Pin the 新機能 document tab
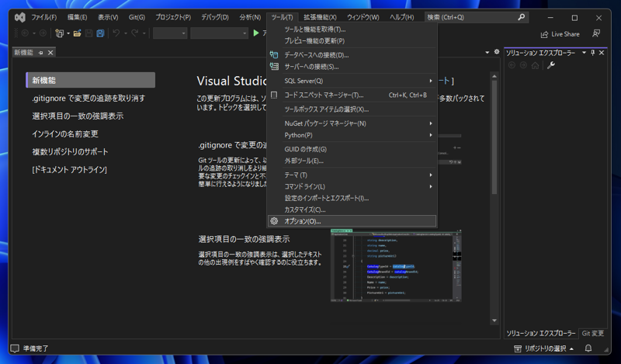 tap(41, 53)
